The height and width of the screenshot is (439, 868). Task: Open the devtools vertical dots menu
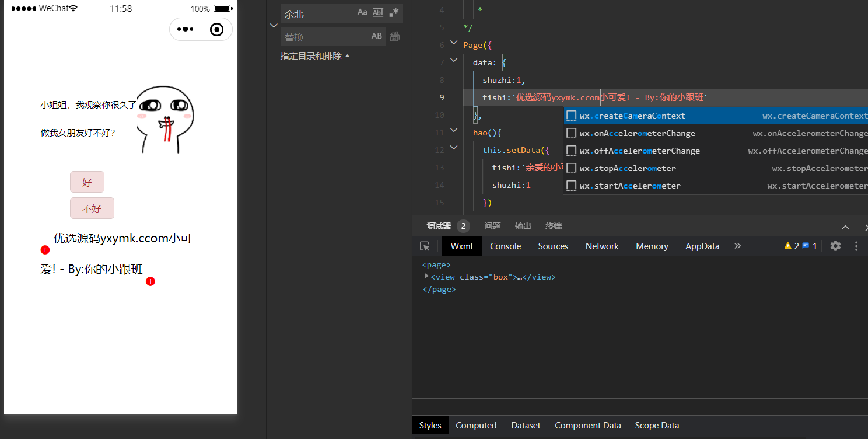856,246
